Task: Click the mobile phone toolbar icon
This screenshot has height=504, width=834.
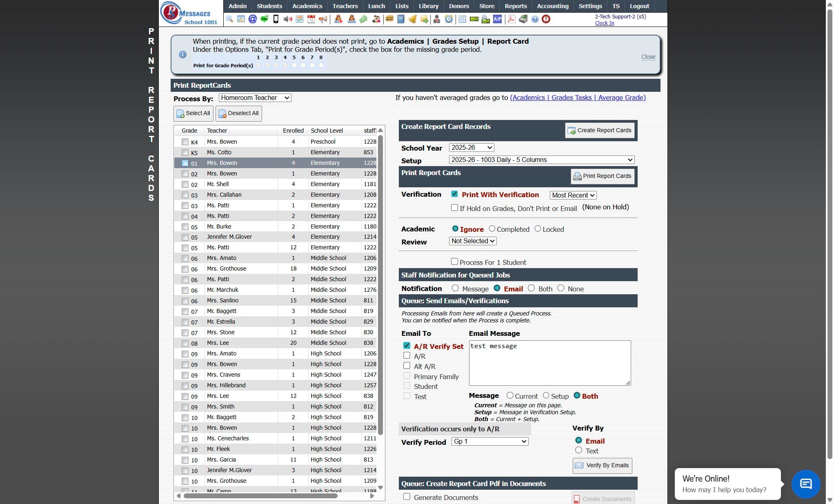Action: click(x=276, y=19)
